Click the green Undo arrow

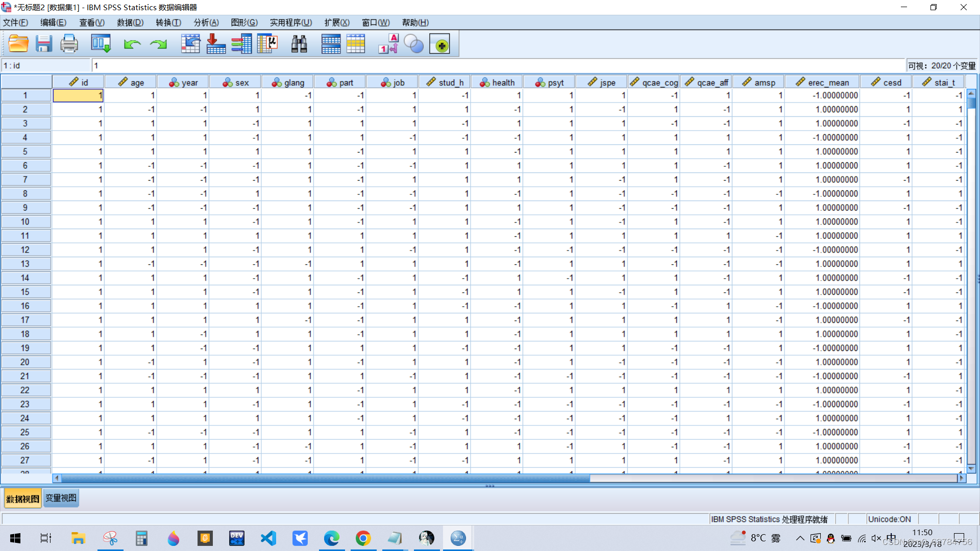point(132,44)
